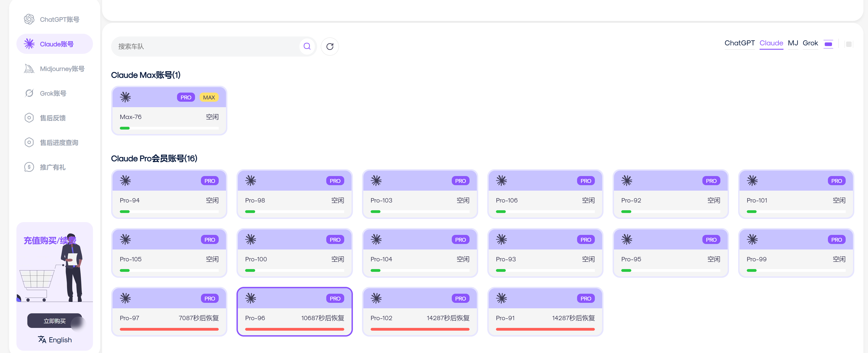This screenshot has width=868, height=353.
Task: Click the MAX badge on Max-76
Action: pos(209,97)
